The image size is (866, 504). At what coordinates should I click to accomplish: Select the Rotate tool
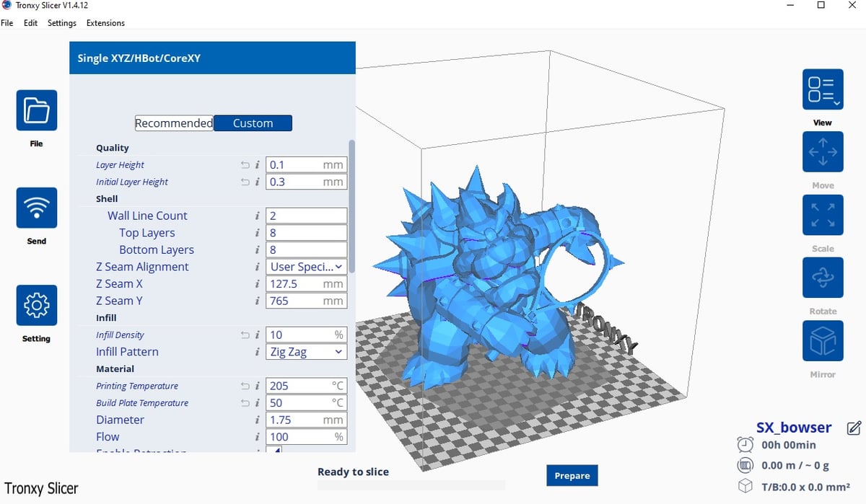click(x=823, y=278)
